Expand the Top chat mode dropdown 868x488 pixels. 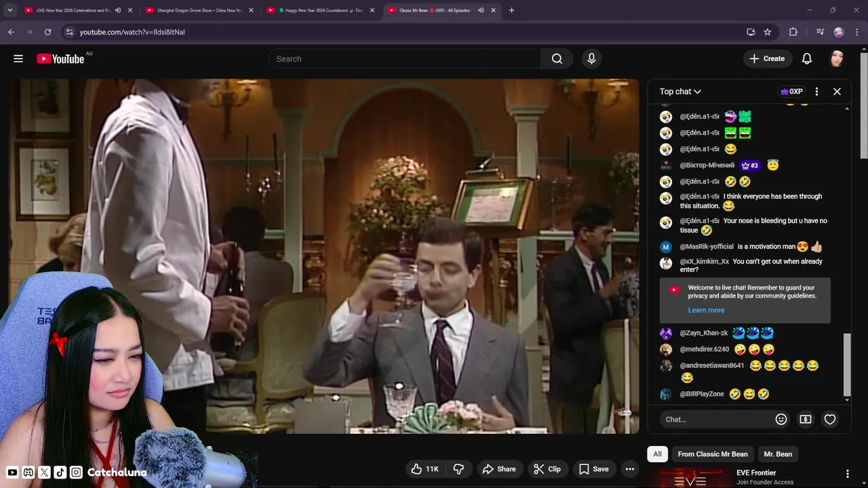tap(680, 91)
